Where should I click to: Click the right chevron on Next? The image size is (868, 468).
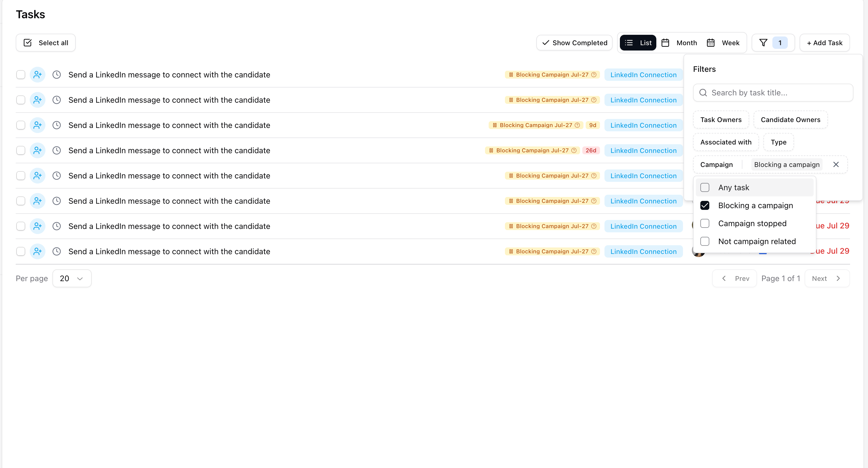point(838,279)
